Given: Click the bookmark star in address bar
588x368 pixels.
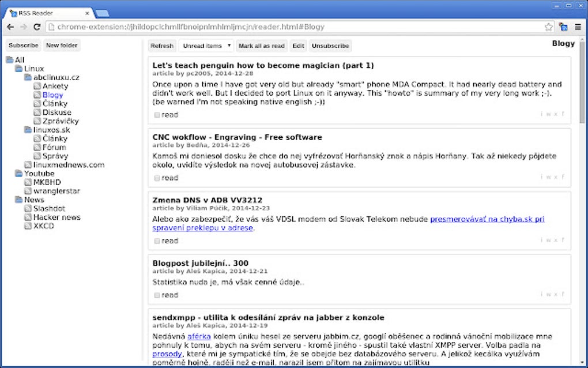Looking at the screenshot, I should (548, 27).
